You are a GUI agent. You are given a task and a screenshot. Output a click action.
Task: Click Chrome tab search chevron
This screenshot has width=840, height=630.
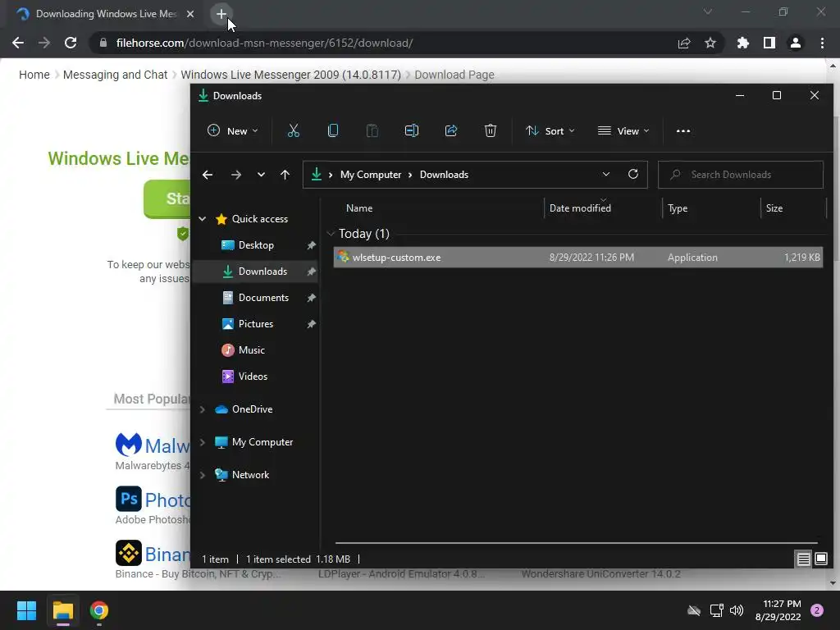click(x=708, y=11)
